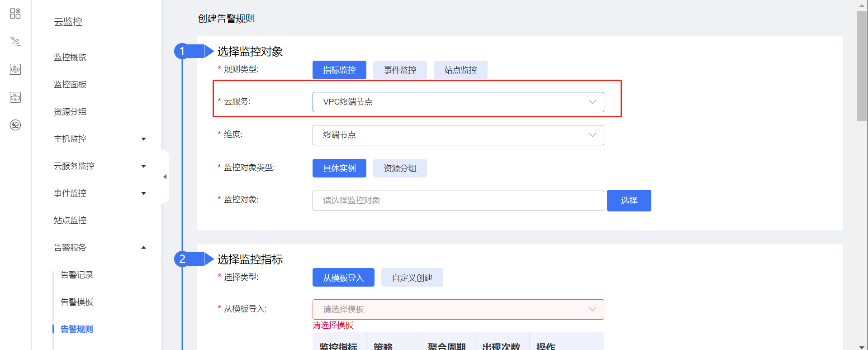Select 站点监控 rule type
Image resolution: width=868 pixels, height=350 pixels.
[x=460, y=70]
